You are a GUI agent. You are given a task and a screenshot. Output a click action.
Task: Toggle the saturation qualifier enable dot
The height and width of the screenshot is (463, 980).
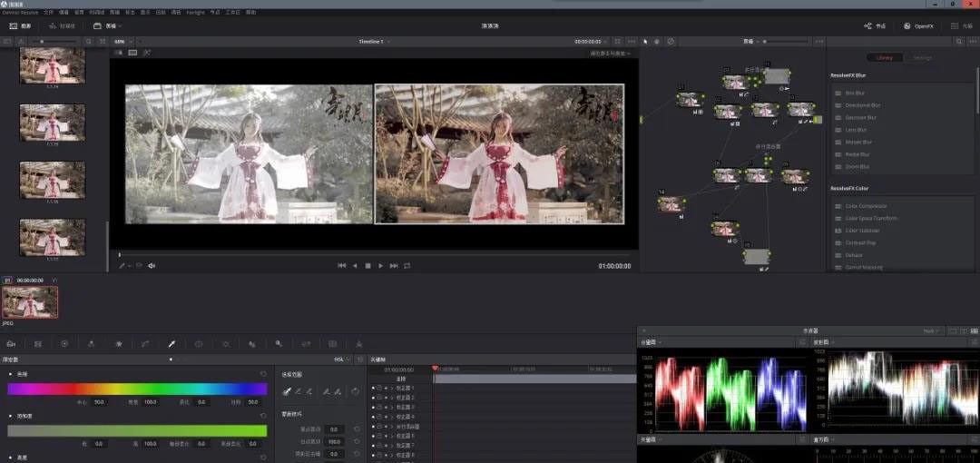click(10, 416)
